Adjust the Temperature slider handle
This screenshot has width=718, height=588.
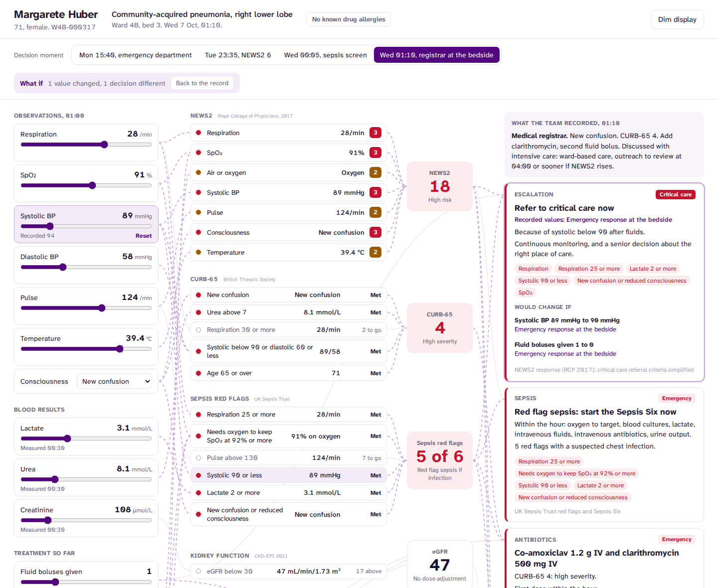tap(120, 349)
